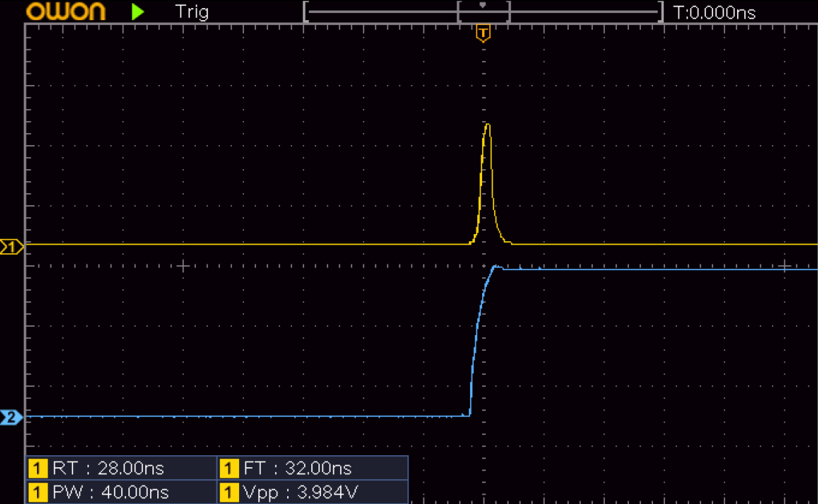
Task: Select the Trig status label
Action: point(191,12)
